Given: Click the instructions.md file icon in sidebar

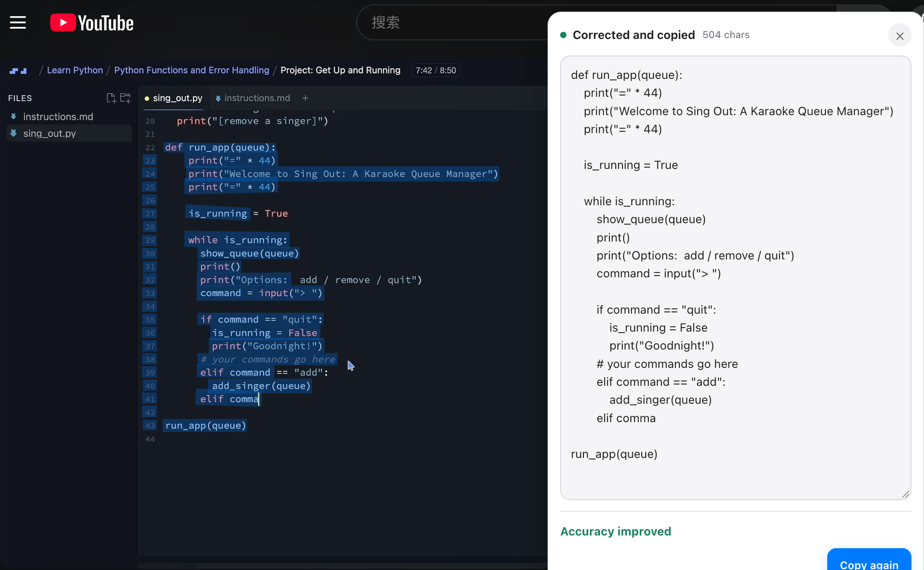Looking at the screenshot, I should tap(14, 117).
